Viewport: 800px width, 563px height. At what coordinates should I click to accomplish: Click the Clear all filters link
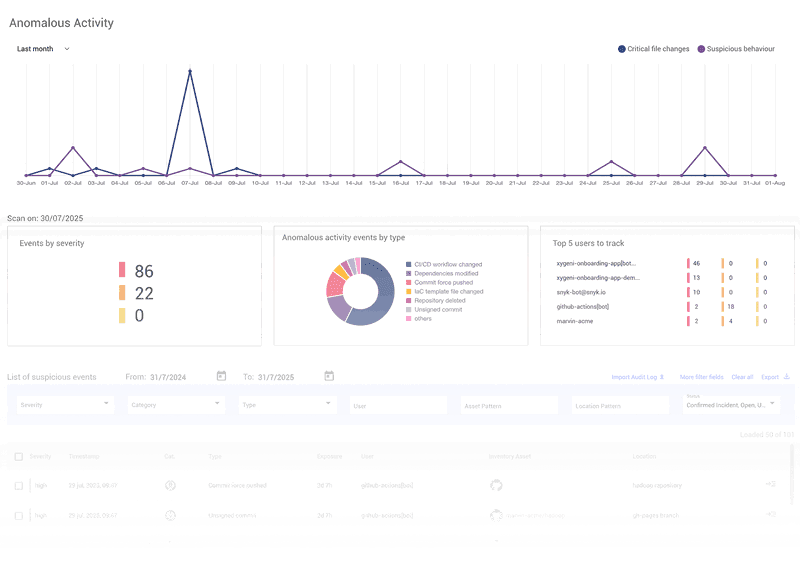tap(742, 377)
